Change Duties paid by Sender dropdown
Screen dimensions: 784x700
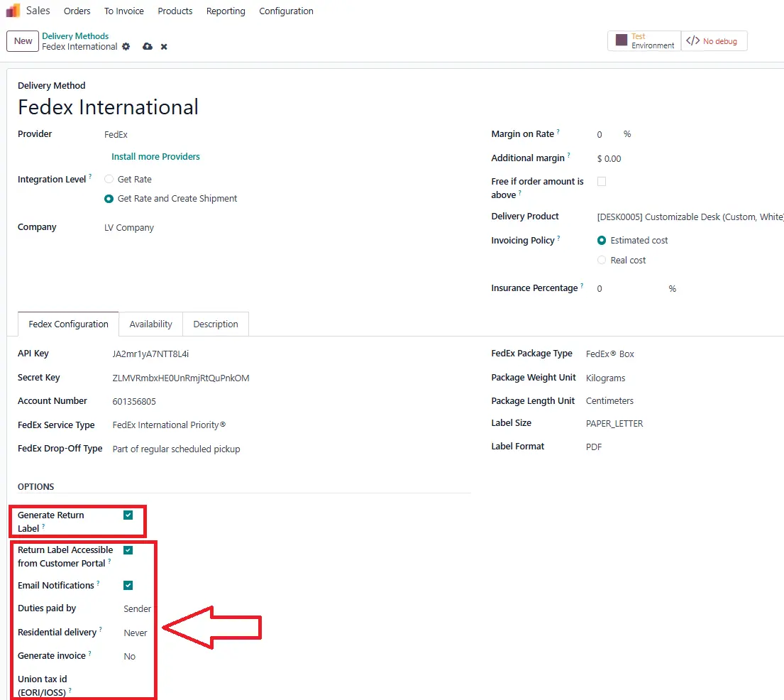point(138,608)
